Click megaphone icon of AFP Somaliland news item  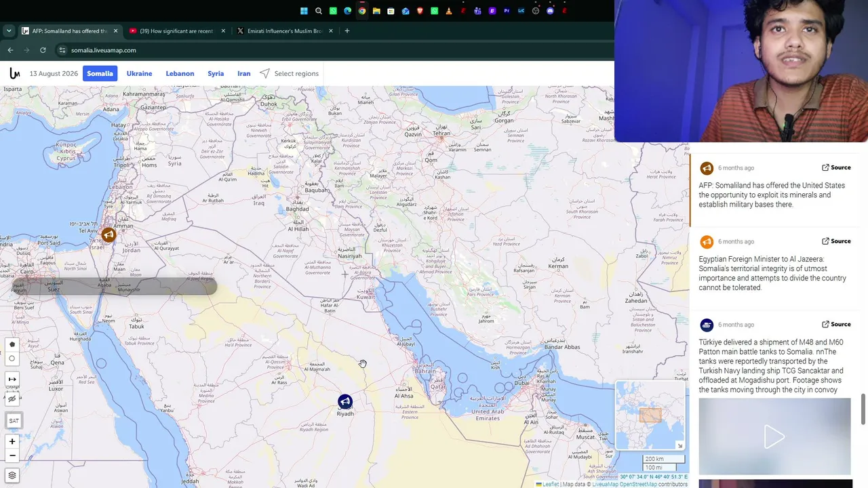(707, 168)
